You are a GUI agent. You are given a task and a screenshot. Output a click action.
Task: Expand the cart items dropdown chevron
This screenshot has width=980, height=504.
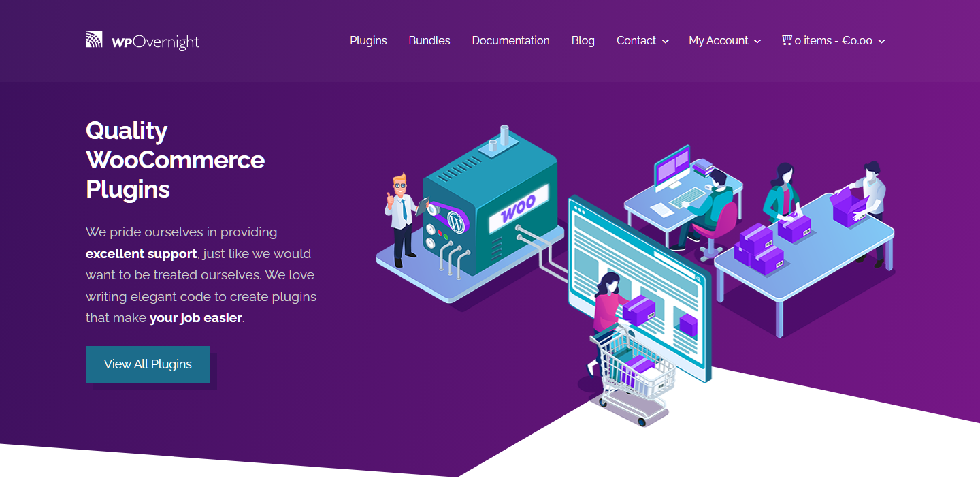881,42
